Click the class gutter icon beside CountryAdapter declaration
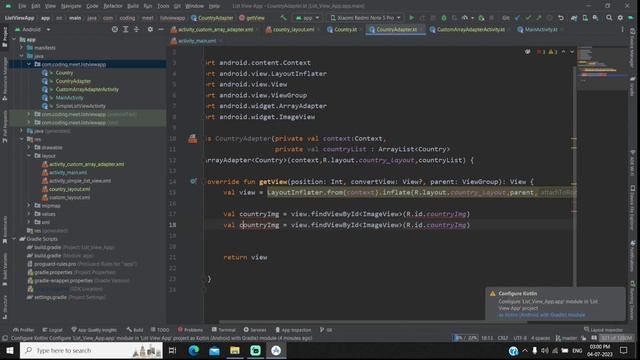 tap(193, 139)
